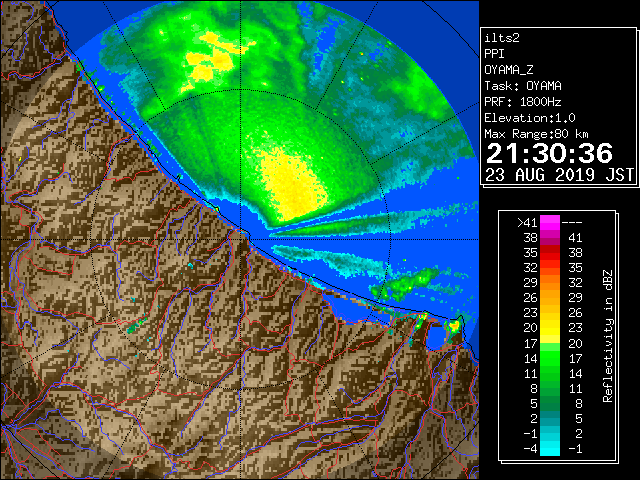Screen dimensions: 640x480
Task: Click the 'Max Range:80 km' line
Action: point(536,134)
